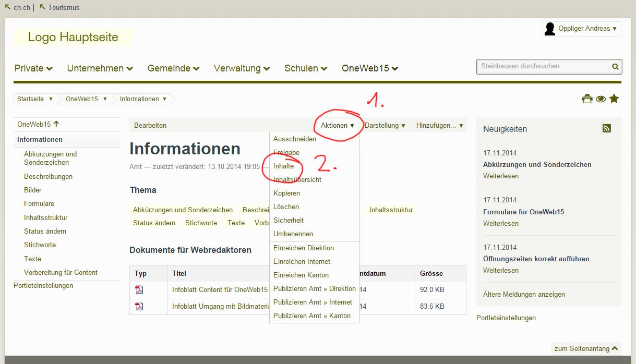Open the Oppliger Andreas user menu
636x364 pixels.
pos(587,29)
